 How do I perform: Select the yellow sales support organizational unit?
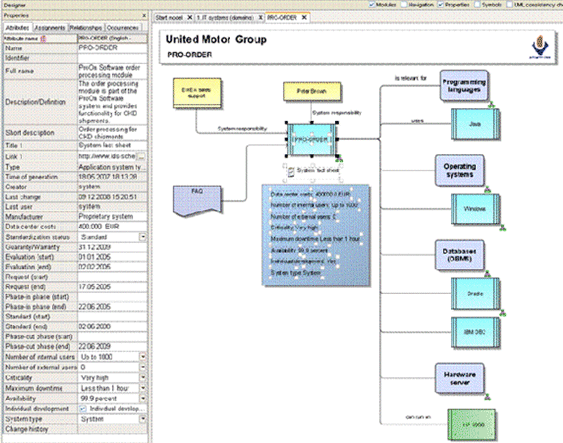[196, 93]
